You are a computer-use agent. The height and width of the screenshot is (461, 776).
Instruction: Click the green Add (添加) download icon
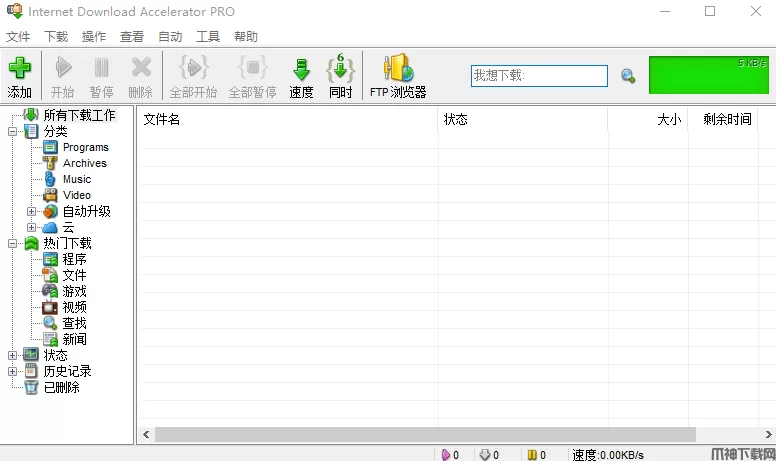(x=19, y=75)
